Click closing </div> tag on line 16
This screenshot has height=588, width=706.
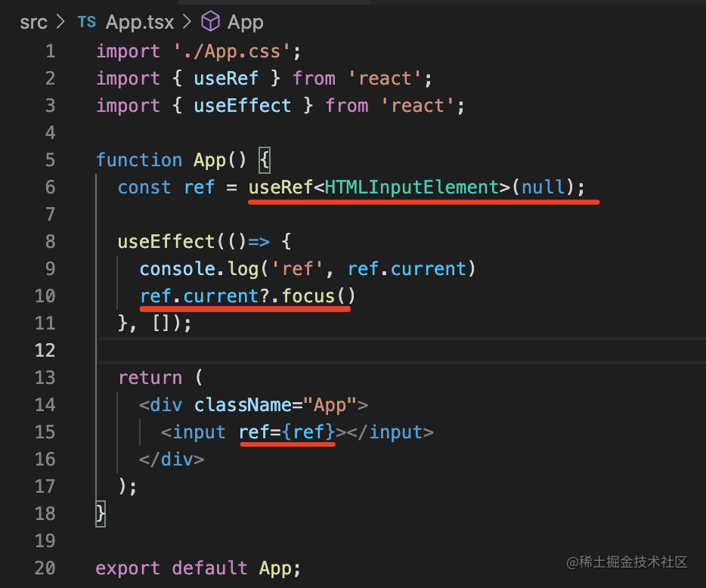click(172, 460)
